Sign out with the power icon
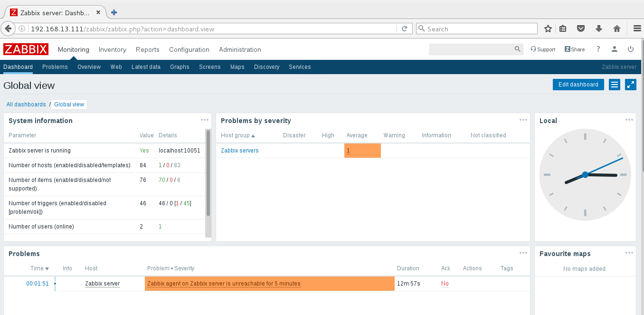 (x=631, y=49)
